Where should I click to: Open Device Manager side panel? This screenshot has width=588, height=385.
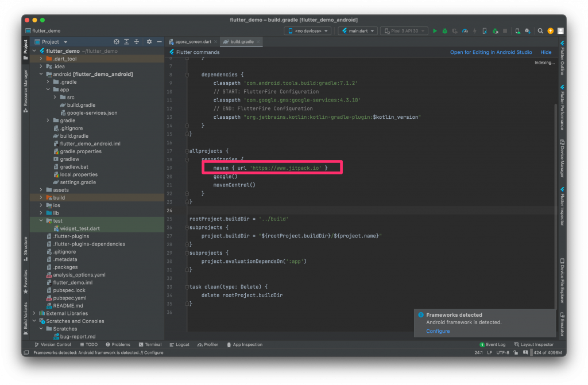[x=562, y=158]
